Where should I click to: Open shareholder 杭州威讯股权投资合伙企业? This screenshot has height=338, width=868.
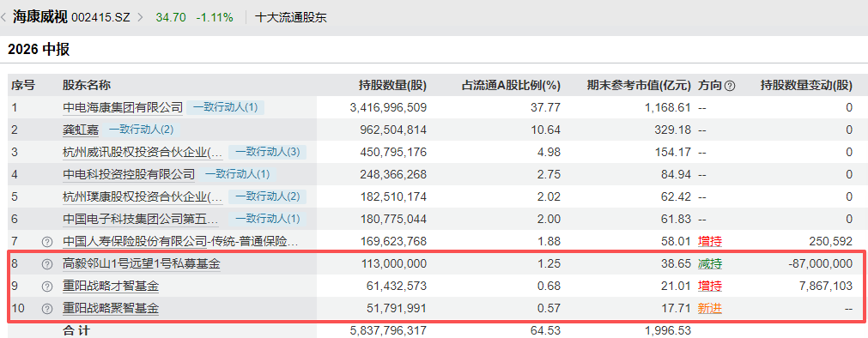coord(143,152)
